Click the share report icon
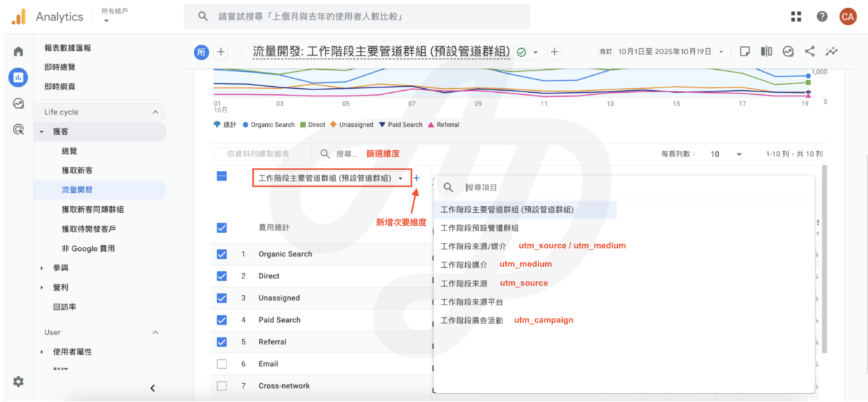Screen dimensions: 868x402 pos(810,52)
